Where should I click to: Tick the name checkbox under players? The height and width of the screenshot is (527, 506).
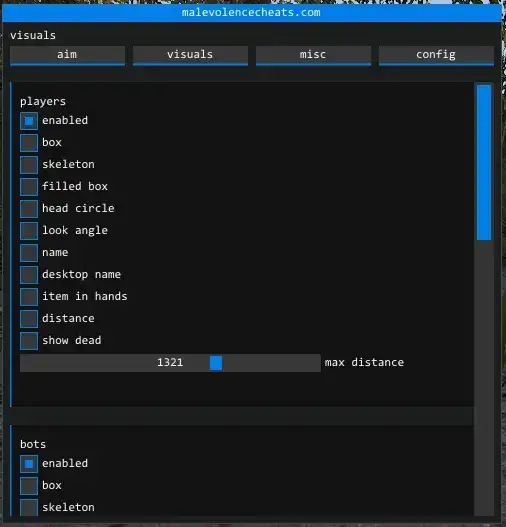click(x=29, y=253)
